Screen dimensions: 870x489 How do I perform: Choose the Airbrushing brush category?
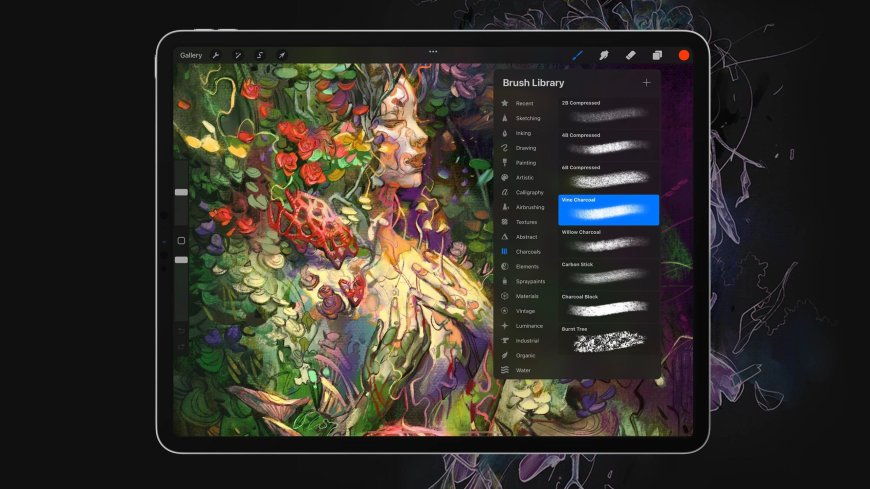pos(530,207)
